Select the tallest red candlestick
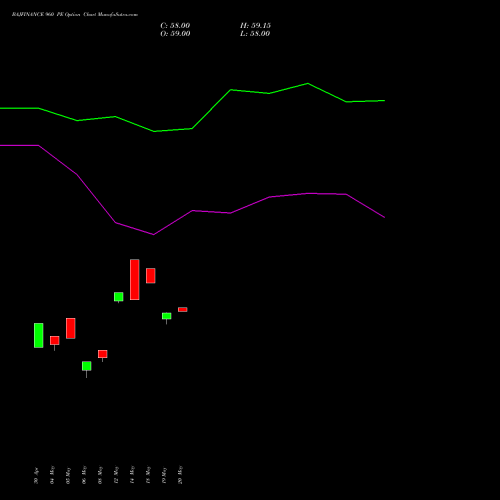The height and width of the screenshot is (500, 500). tap(135, 279)
